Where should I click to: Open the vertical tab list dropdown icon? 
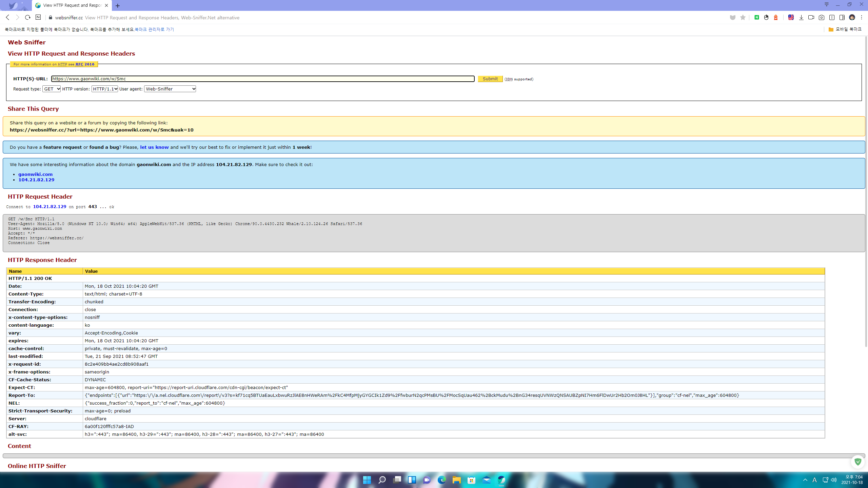(827, 4)
